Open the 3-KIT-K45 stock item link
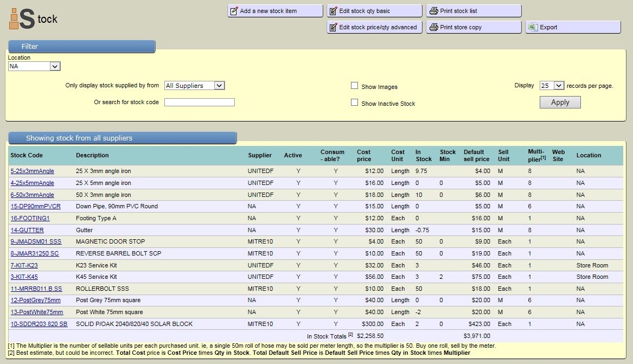633x364 pixels. 24,277
